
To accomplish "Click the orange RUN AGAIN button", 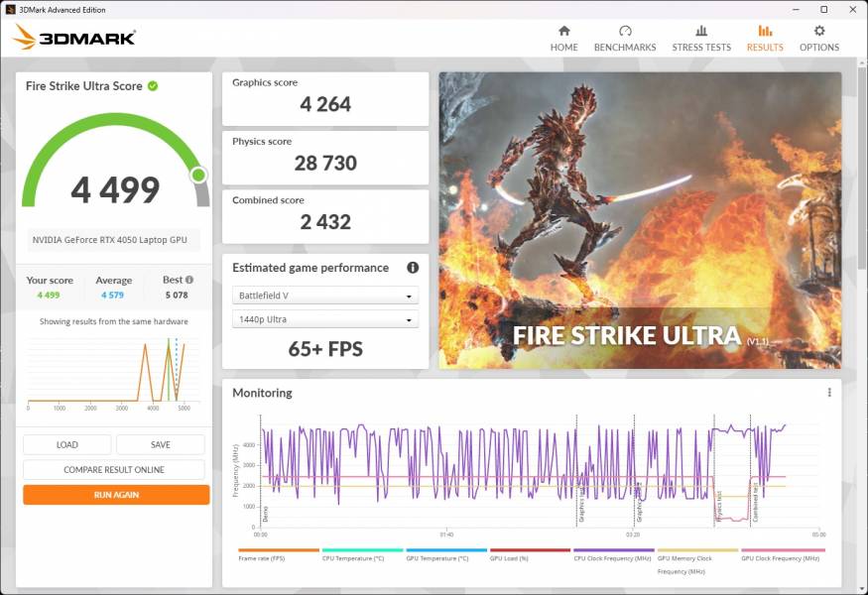I will coord(116,495).
